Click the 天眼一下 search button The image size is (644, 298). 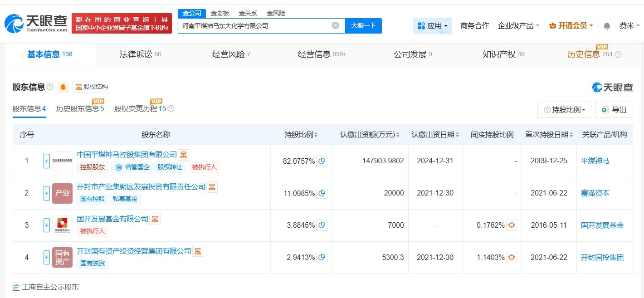[x=363, y=25]
